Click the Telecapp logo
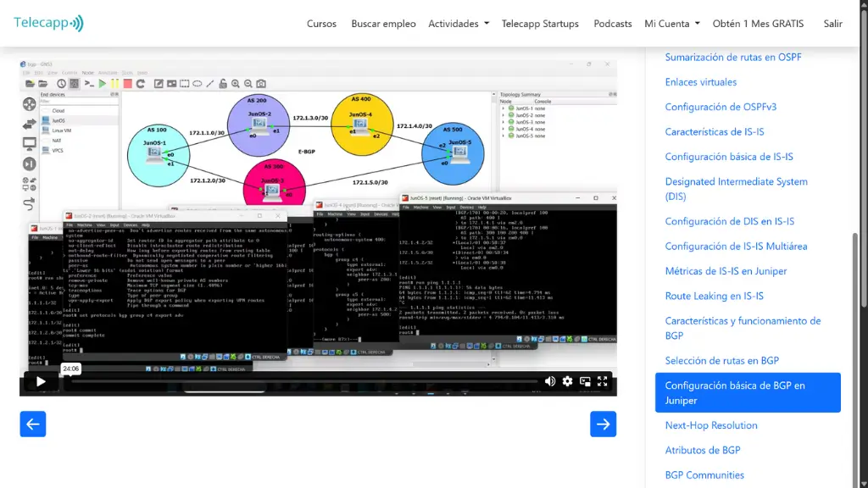 [x=48, y=23]
